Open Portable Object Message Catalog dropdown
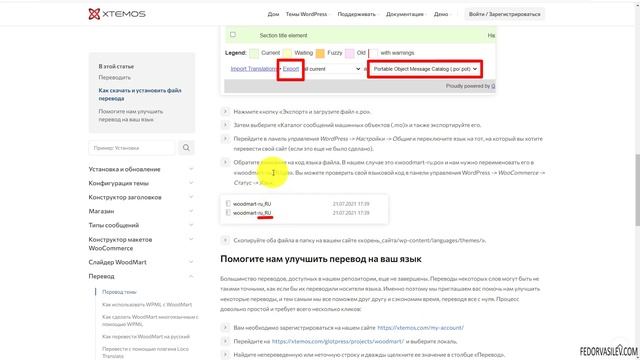Screen dimensions: 640x360 425,69
